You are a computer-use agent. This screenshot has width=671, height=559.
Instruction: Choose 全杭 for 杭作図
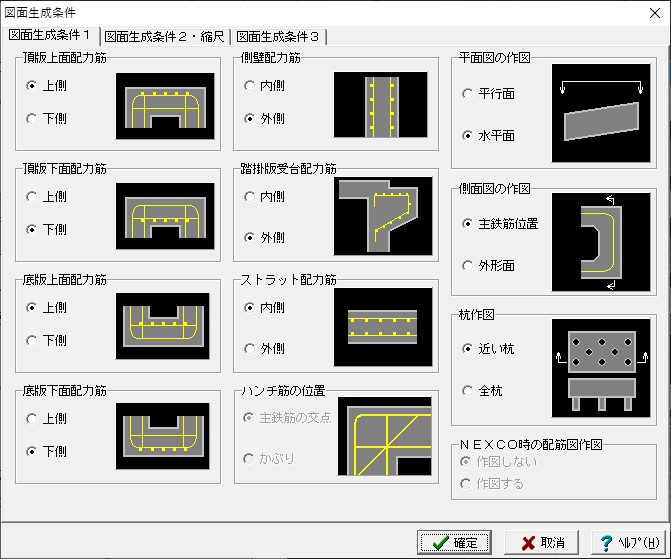482,391
